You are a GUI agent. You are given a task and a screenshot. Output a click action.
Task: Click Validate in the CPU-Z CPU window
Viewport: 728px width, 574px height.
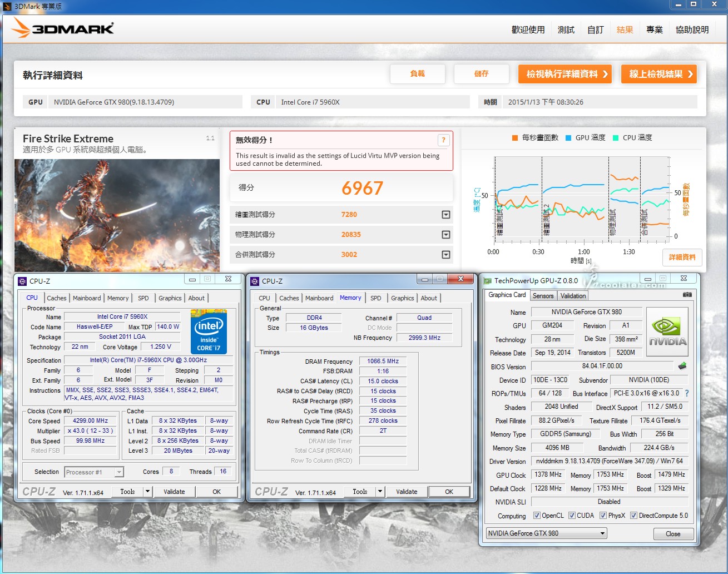174,492
